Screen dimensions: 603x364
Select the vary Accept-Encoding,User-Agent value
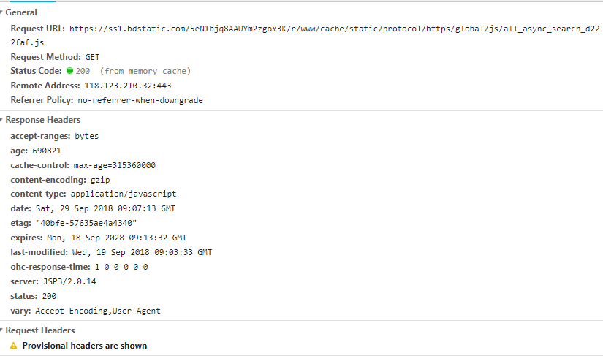(x=98, y=311)
